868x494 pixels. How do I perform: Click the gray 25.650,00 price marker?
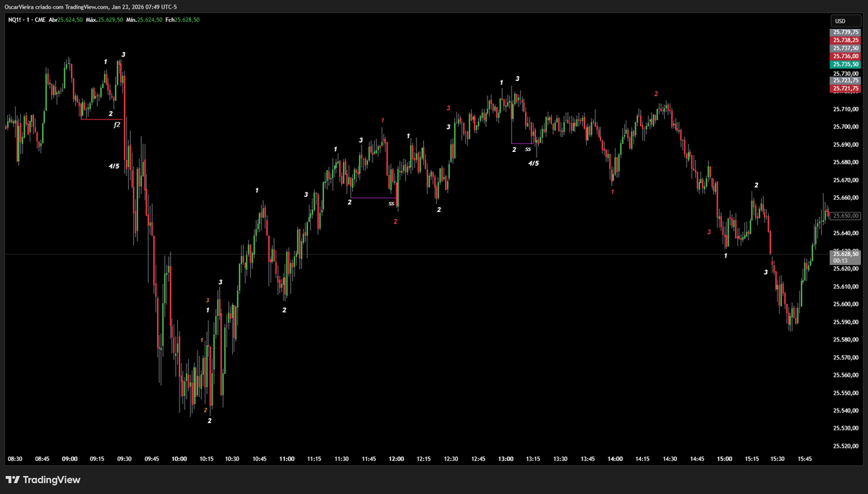tap(845, 216)
